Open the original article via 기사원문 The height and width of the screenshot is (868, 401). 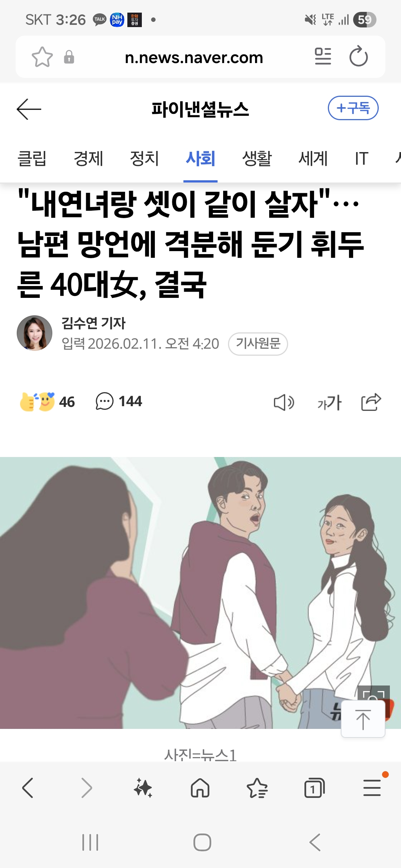point(258,344)
